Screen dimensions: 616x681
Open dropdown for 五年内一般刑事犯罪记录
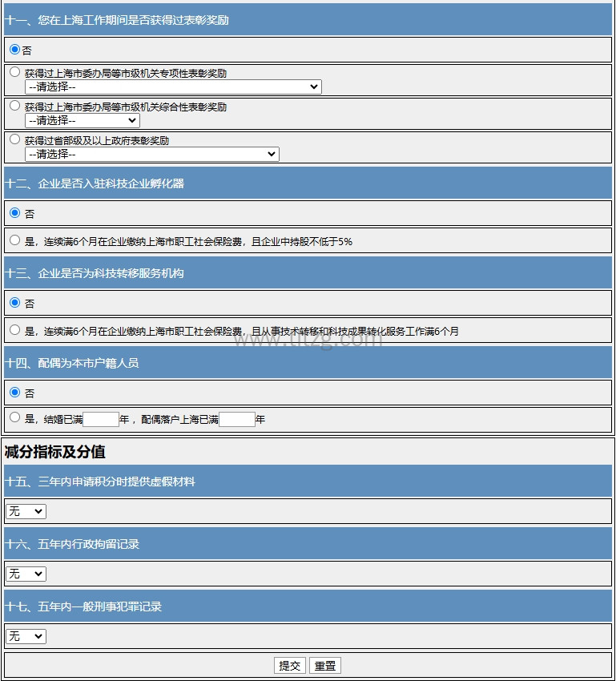coord(26,636)
